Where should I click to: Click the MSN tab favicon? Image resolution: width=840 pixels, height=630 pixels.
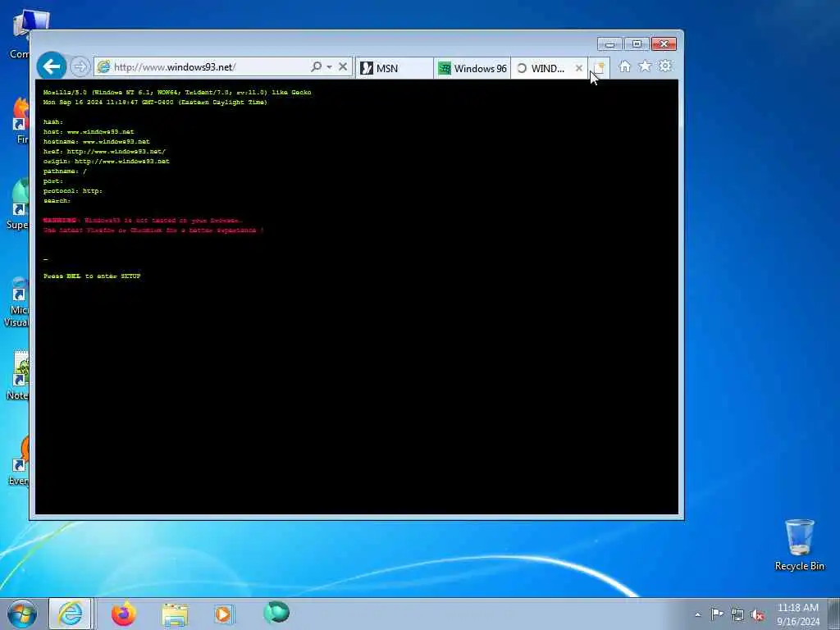[x=367, y=68]
